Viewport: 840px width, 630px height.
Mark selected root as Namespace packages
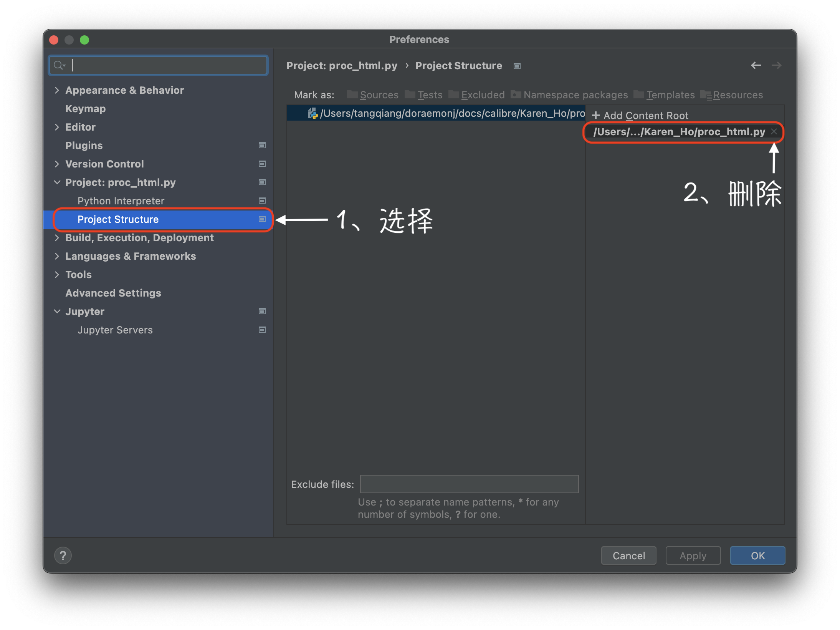coord(575,95)
